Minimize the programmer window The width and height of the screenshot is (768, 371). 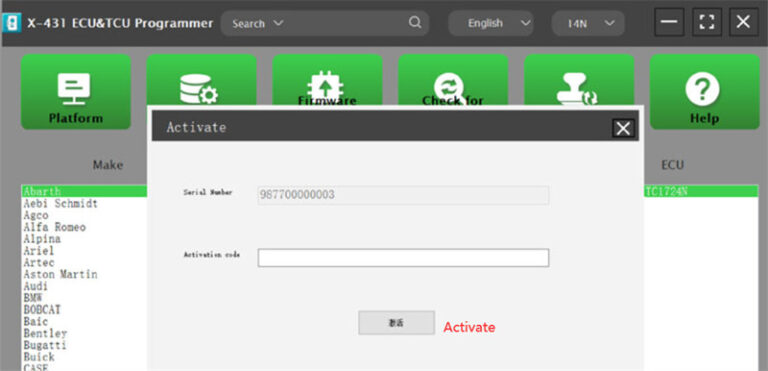point(669,22)
